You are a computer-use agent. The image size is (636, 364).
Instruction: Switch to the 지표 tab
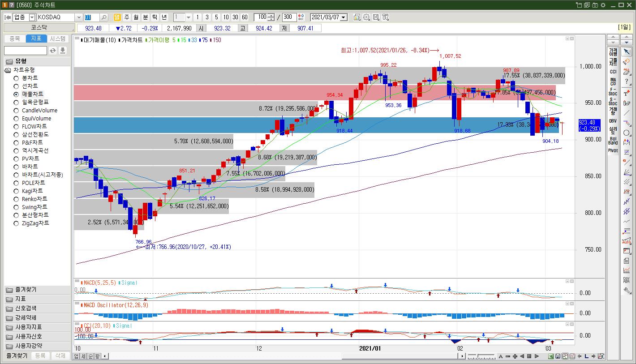tap(37, 39)
